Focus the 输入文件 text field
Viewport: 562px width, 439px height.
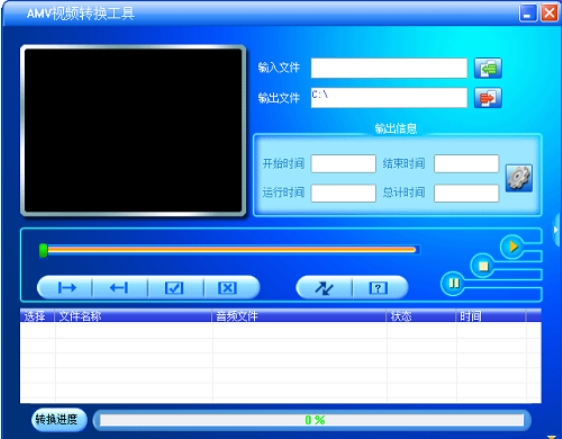(389, 68)
